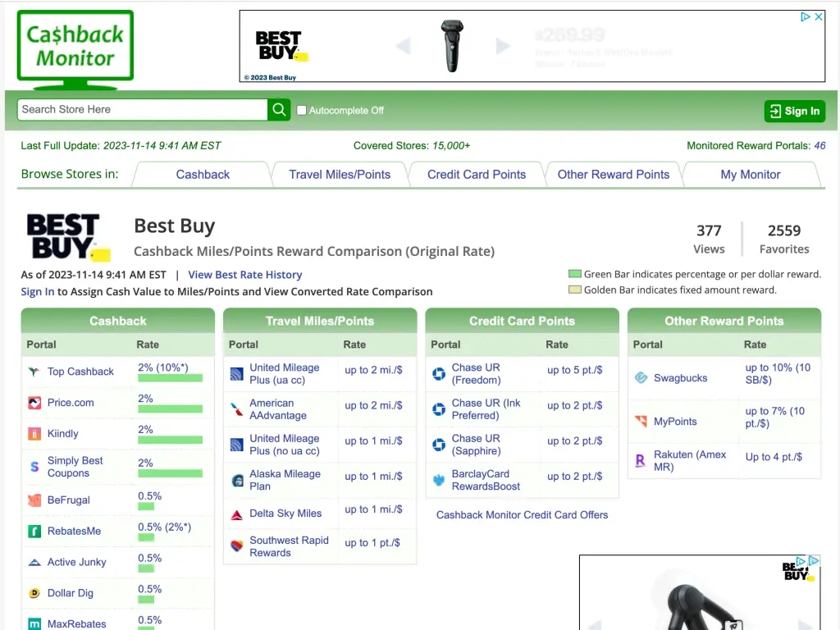840x630 pixels.
Task: Click the '2559 Favorites' count
Action: (783, 239)
